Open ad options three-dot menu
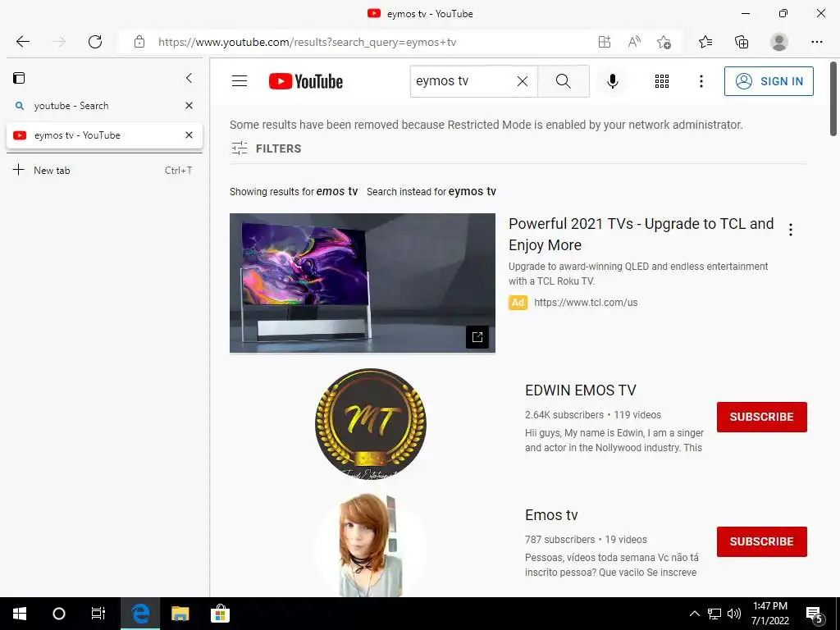The width and height of the screenshot is (840, 630). point(790,230)
